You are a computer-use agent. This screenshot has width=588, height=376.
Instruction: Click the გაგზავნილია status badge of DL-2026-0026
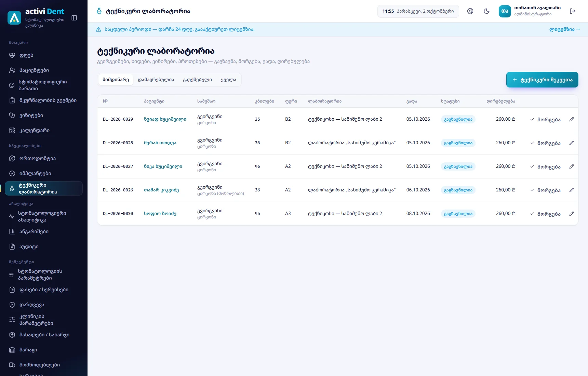click(458, 190)
